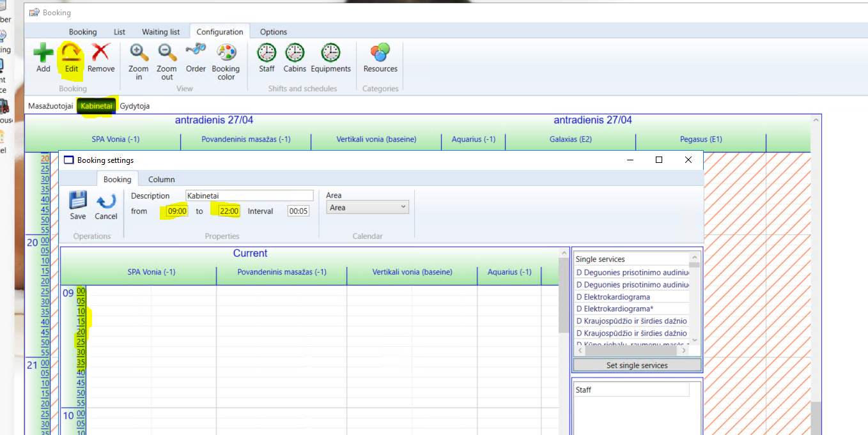The image size is (868, 435).
Task: Open Equipments shifts and schedules
Action: pos(330,53)
